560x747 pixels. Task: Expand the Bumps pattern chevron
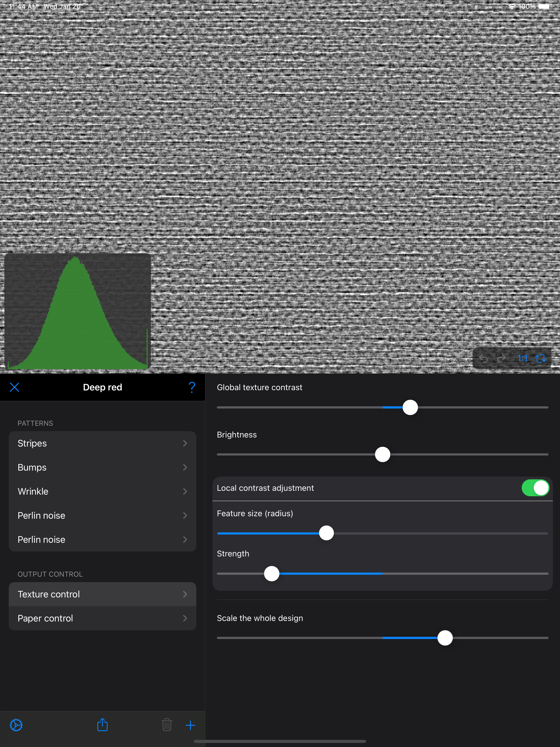pos(185,467)
